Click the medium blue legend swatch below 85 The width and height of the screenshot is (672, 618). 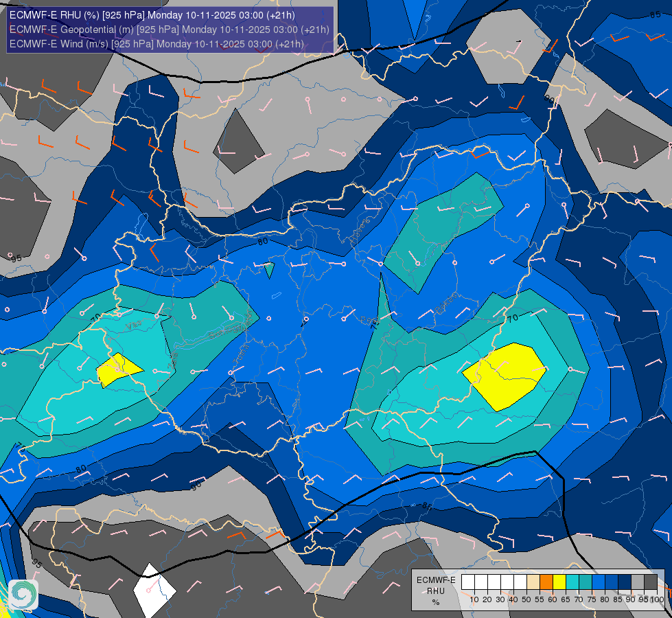tap(612, 582)
